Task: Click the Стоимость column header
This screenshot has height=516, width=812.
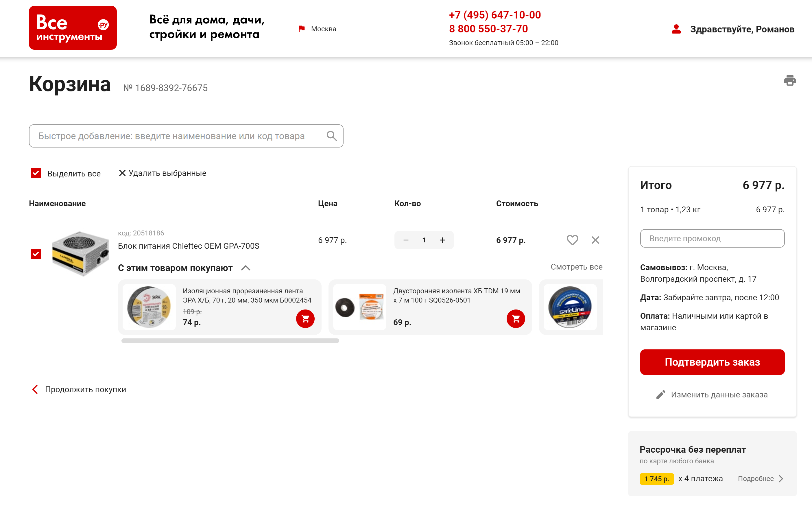Action: point(517,203)
